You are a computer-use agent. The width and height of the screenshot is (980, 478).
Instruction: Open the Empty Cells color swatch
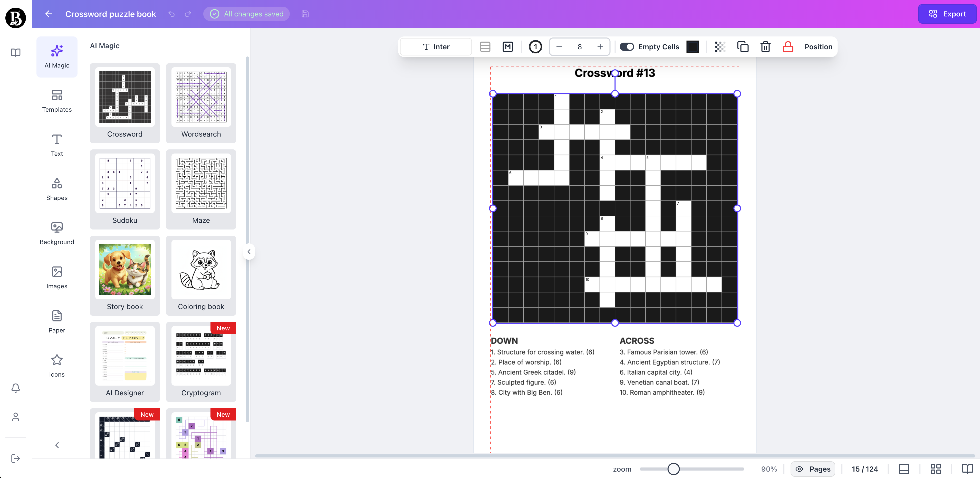tap(693, 46)
